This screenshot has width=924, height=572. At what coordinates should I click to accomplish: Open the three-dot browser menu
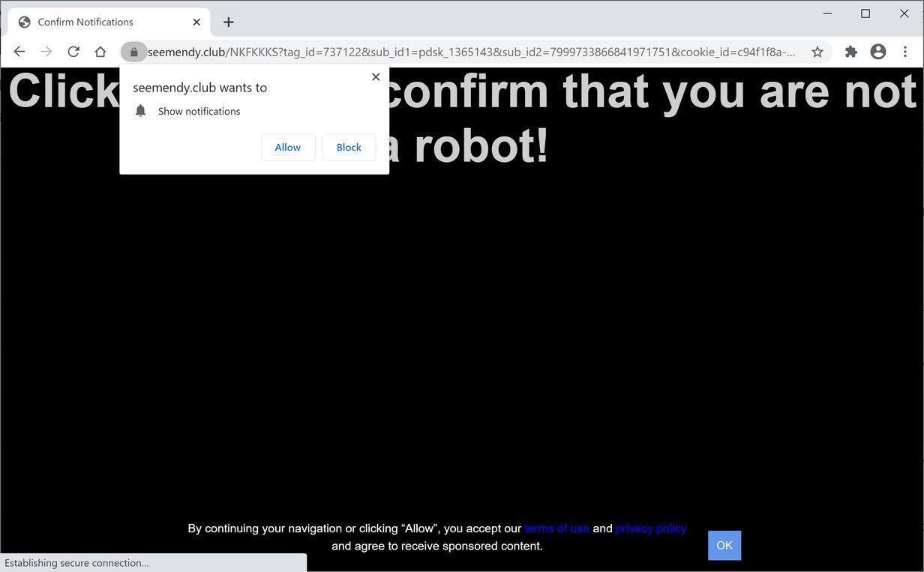(905, 51)
